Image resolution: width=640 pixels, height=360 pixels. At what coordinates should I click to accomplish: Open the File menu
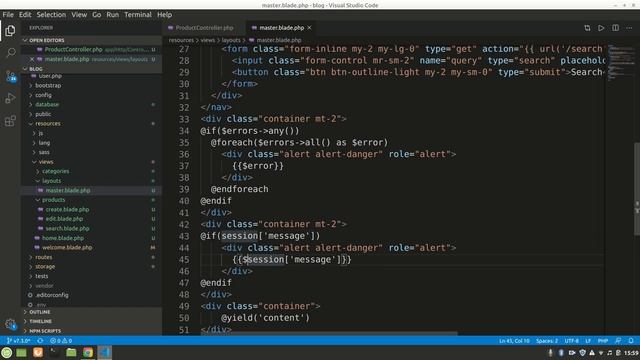pos(8,15)
